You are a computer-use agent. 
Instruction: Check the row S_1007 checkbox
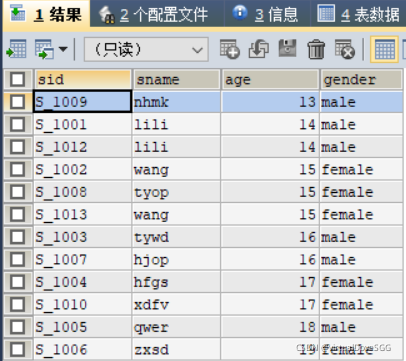(x=17, y=260)
